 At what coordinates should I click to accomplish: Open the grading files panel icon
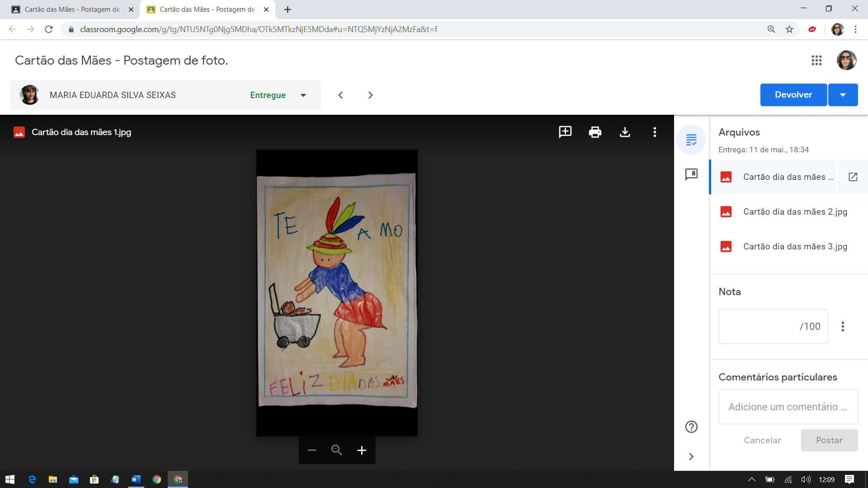pyautogui.click(x=691, y=140)
